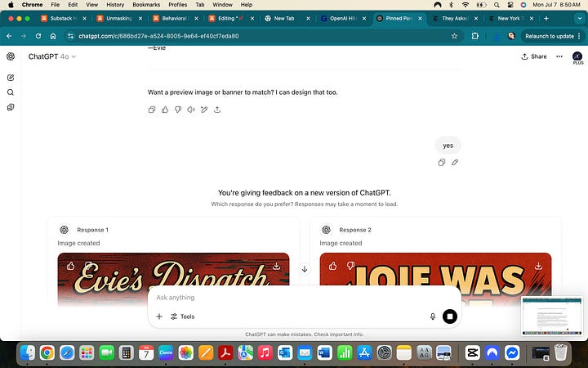Stop generating with the black stop button
Viewport: 588px width, 368px height.
pos(450,316)
